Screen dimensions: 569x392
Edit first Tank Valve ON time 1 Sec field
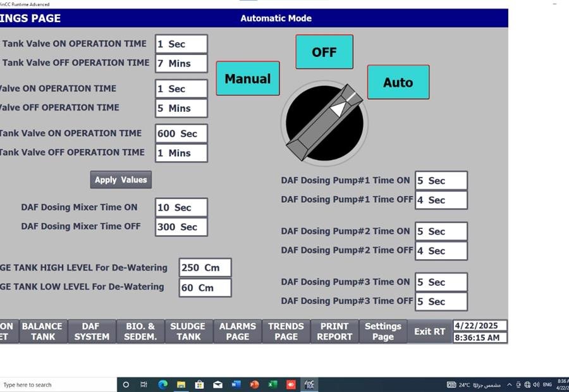pos(181,44)
